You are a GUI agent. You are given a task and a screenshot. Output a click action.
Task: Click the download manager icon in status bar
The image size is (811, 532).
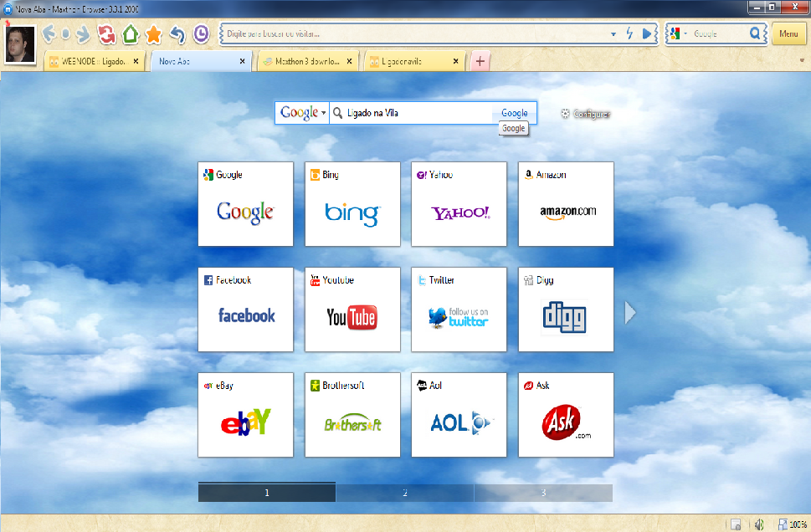(736, 524)
